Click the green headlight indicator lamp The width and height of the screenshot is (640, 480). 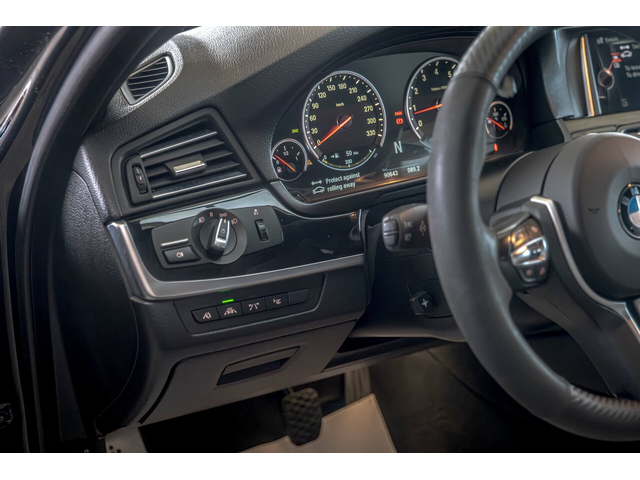(x=296, y=131)
